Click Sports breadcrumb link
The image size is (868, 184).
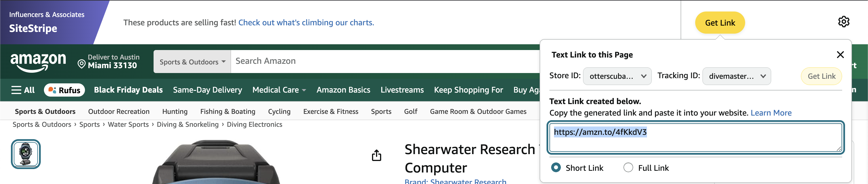[89, 124]
